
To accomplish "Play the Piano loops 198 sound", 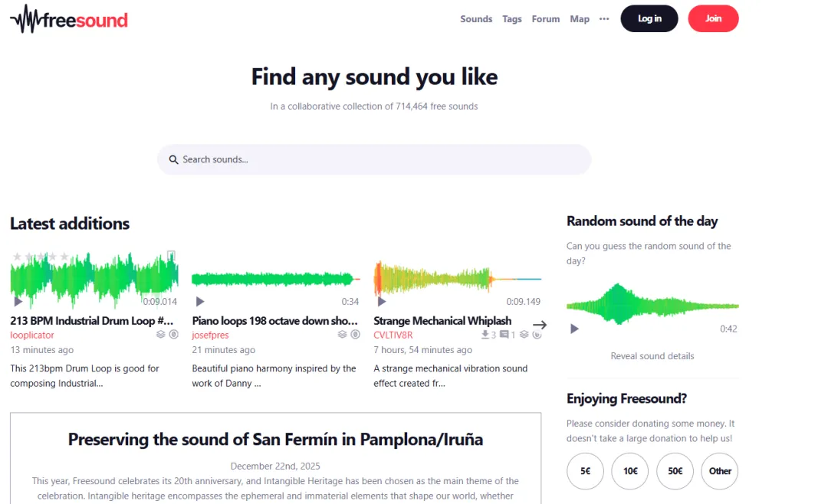I will coord(199,301).
